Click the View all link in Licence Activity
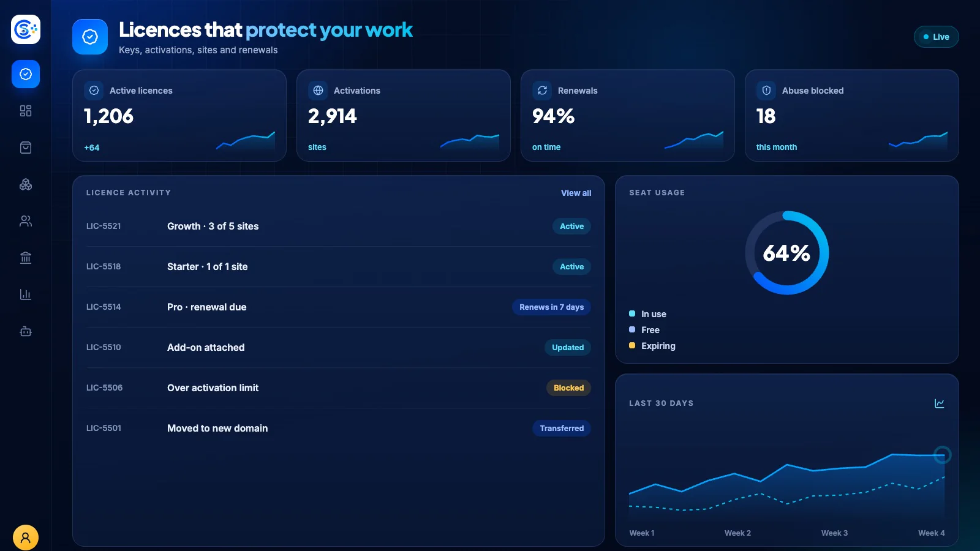Viewport: 980px width, 551px height. [576, 193]
